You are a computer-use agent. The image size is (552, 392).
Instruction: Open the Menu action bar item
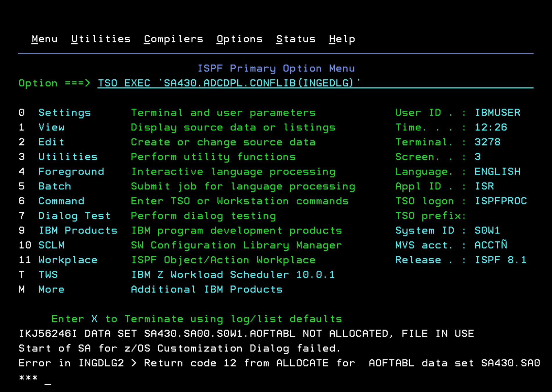click(44, 39)
